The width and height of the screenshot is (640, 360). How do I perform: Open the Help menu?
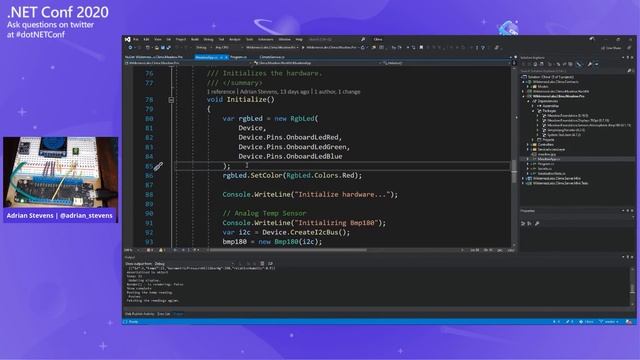click(299, 40)
